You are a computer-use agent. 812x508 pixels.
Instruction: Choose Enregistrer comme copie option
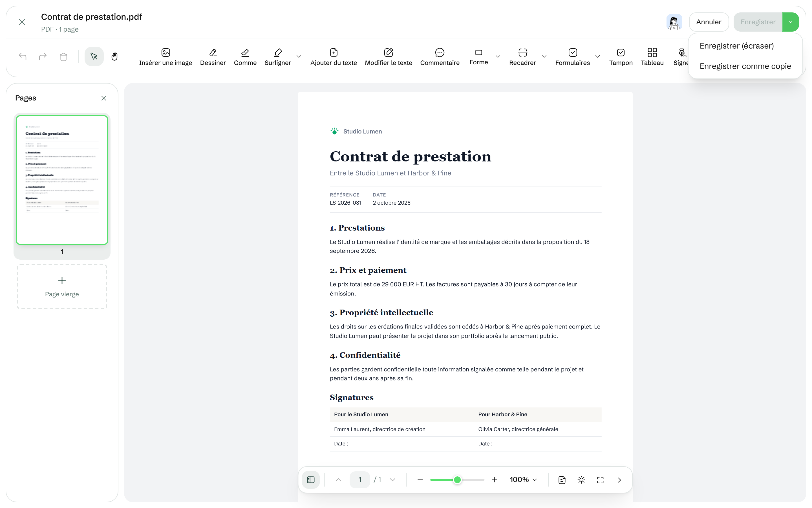(x=745, y=66)
